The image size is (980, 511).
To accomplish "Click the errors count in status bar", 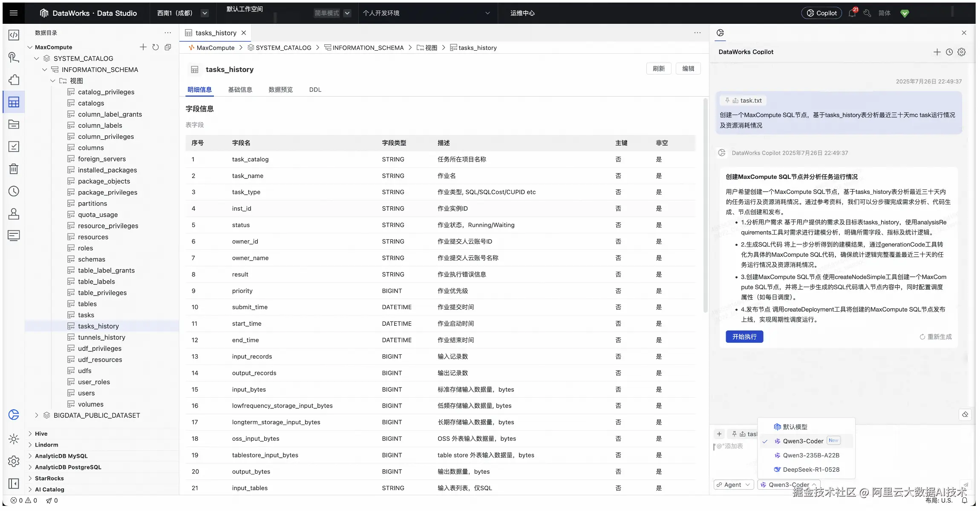I will pos(17,500).
